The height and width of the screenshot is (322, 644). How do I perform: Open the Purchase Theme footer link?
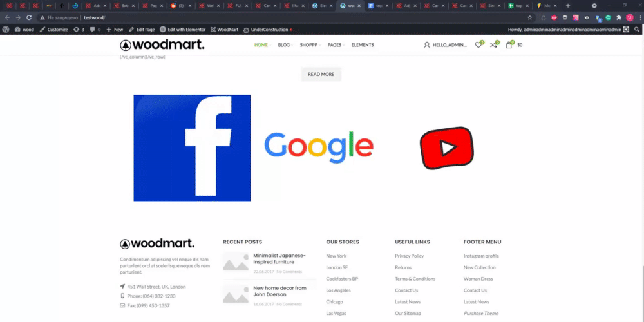click(x=480, y=314)
